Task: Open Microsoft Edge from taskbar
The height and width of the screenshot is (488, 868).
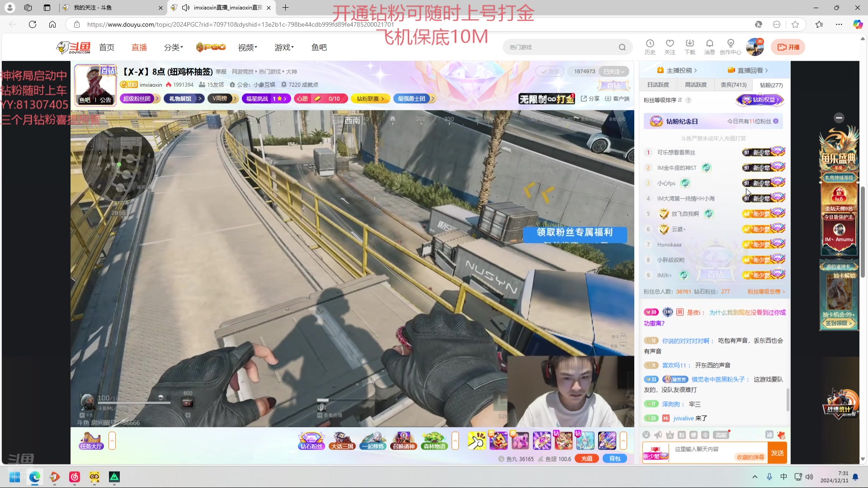Action: (x=35, y=477)
